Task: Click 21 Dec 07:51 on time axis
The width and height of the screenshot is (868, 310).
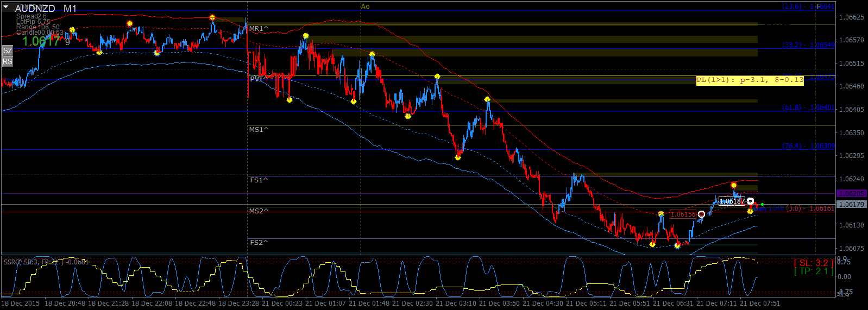Action: [760, 303]
